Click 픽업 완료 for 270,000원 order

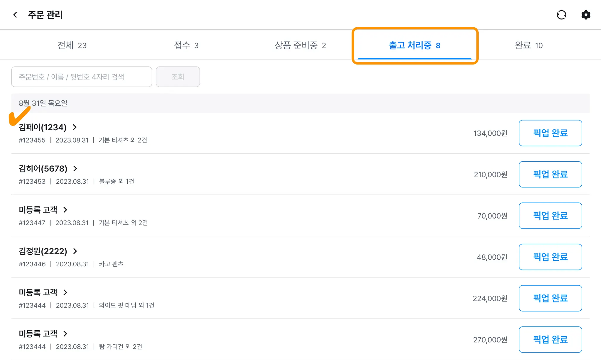550,340
